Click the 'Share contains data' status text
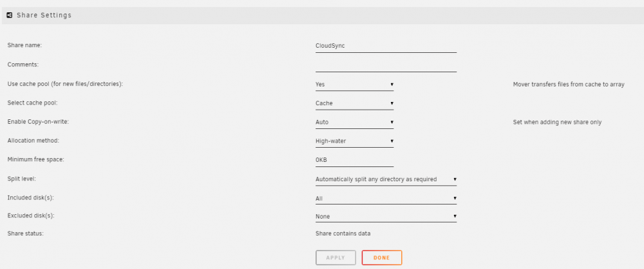Image resolution: width=644 pixels, height=269 pixels. point(343,234)
